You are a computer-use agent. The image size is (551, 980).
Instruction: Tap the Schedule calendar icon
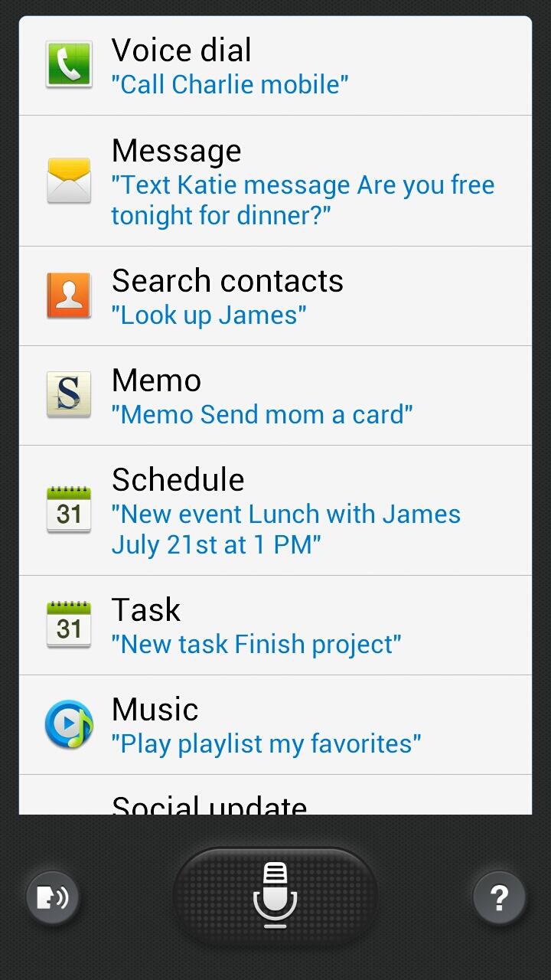click(x=69, y=510)
